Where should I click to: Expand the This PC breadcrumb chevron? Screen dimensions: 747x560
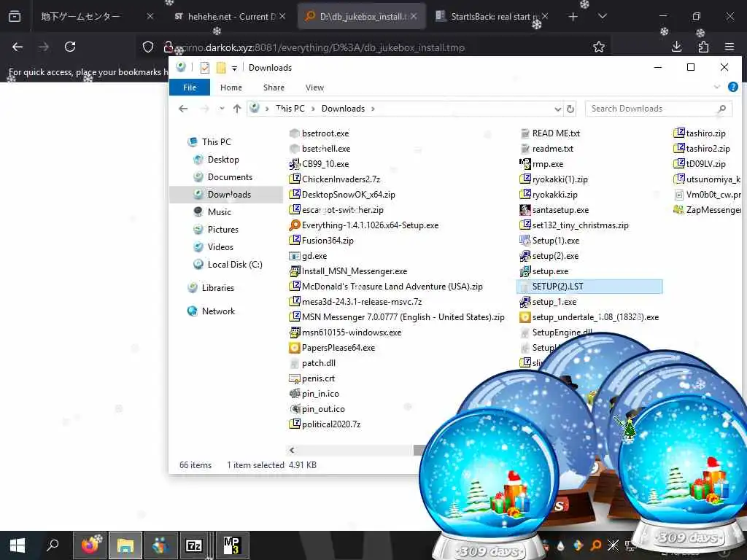(313, 109)
